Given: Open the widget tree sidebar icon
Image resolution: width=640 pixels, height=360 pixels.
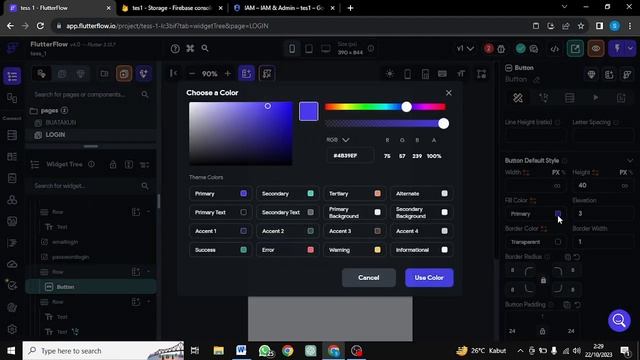Looking at the screenshot, I should 12,76.
